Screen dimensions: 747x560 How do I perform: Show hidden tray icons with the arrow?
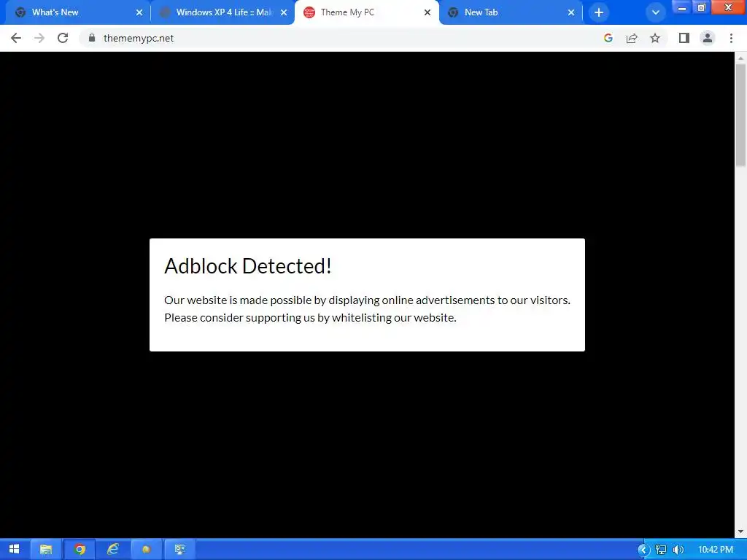pyautogui.click(x=643, y=550)
